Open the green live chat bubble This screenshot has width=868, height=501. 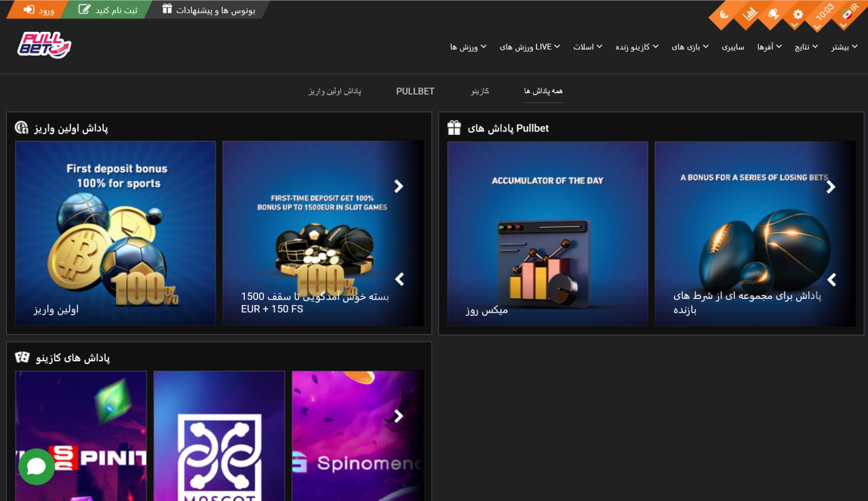[x=36, y=466]
